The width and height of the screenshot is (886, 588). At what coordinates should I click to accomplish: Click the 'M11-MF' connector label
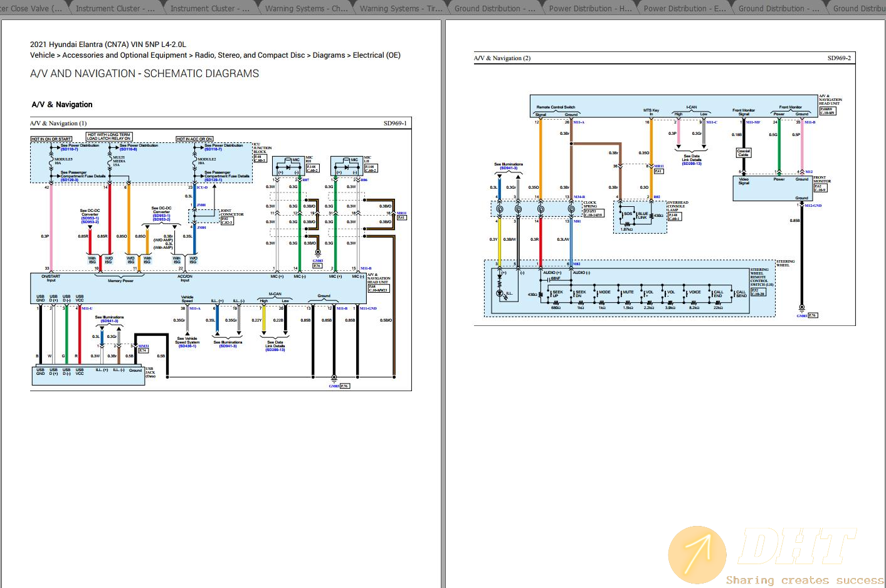[753, 122]
